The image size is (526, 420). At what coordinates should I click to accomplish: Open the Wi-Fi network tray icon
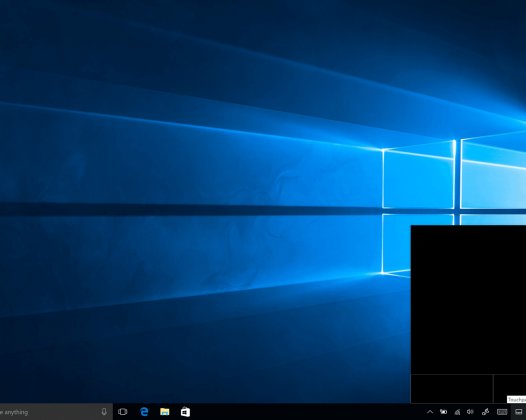[x=457, y=412]
